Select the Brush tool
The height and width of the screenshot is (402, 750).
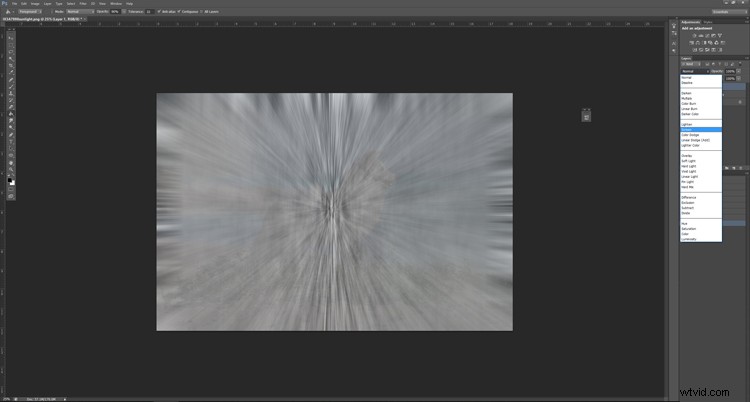pos(11,87)
